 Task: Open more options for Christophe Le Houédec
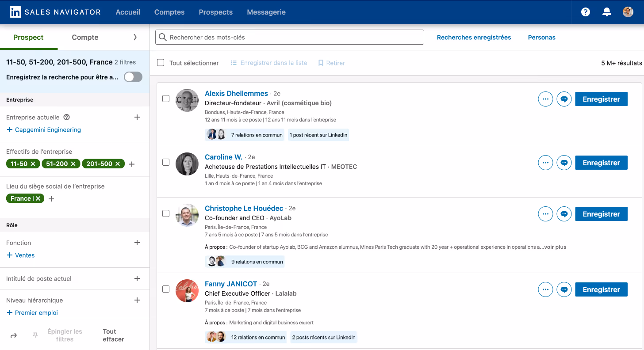point(545,214)
